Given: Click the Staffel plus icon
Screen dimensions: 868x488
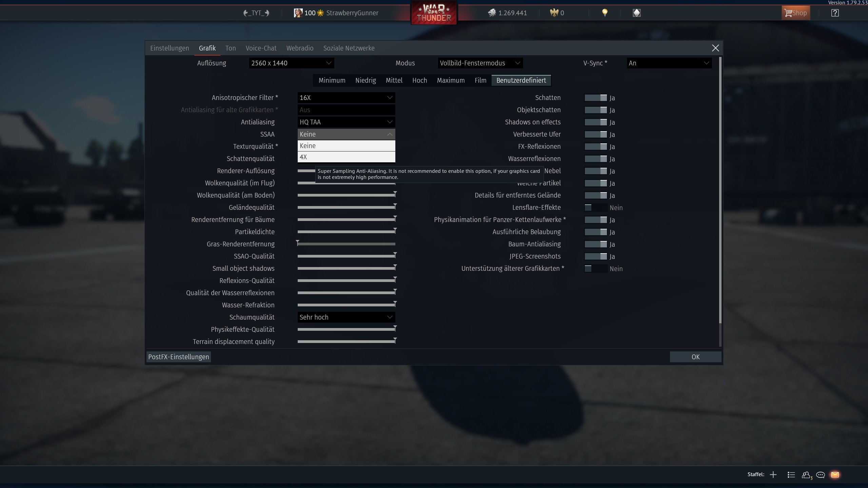Looking at the screenshot, I should pyautogui.click(x=773, y=475).
